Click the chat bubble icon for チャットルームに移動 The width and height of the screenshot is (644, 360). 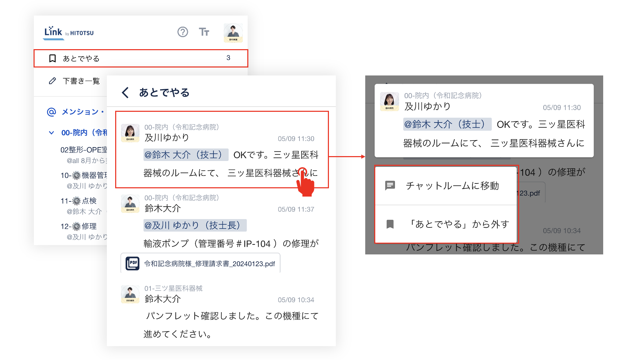click(390, 186)
